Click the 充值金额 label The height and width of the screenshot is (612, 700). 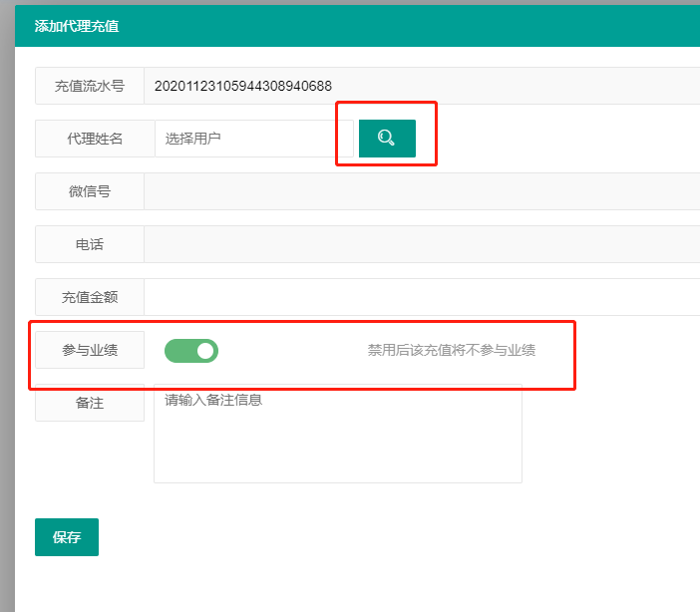[90, 297]
